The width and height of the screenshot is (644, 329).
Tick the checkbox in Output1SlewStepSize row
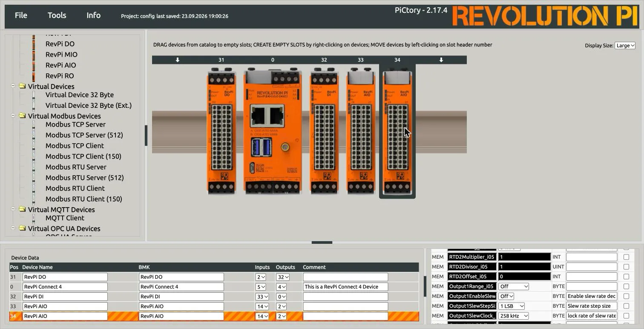click(x=626, y=306)
